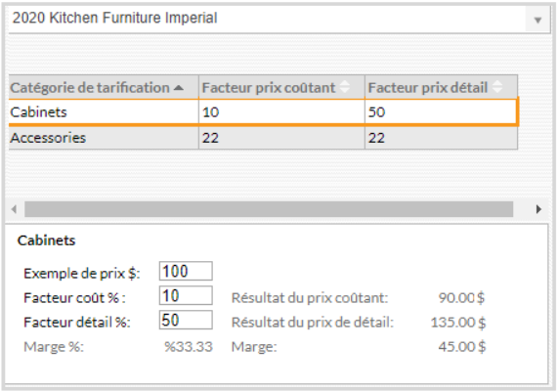Click the Résultat du prix coûtant value
This screenshot has height=392, width=558.
[461, 297]
